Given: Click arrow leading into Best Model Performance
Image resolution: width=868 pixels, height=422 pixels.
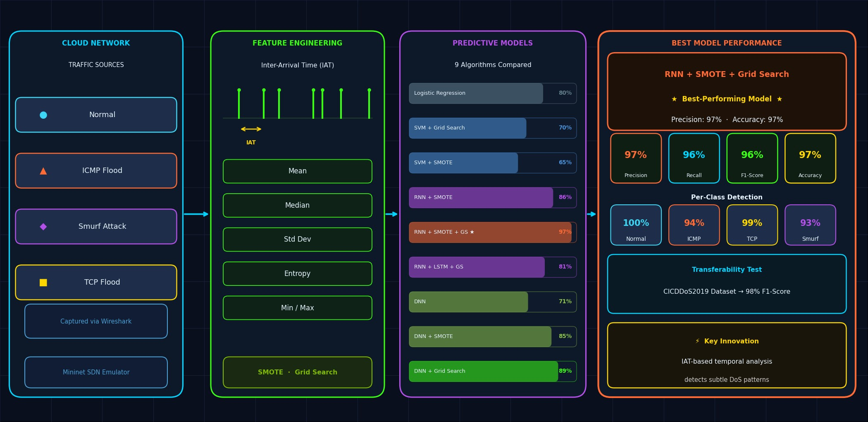Looking at the screenshot, I should 591,214.
